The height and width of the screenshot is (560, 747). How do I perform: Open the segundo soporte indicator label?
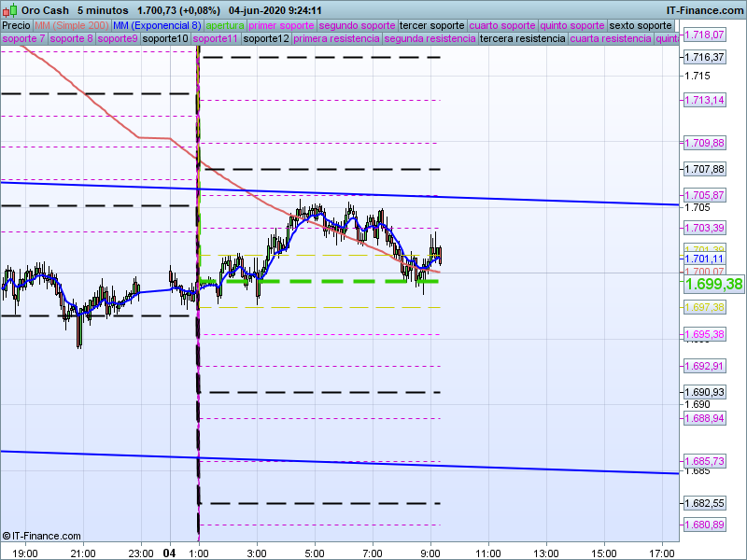click(357, 25)
